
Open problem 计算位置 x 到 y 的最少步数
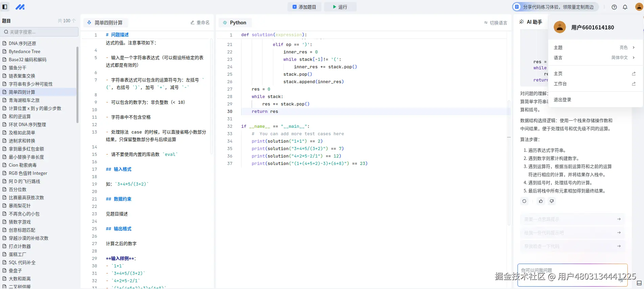[x=35, y=108]
